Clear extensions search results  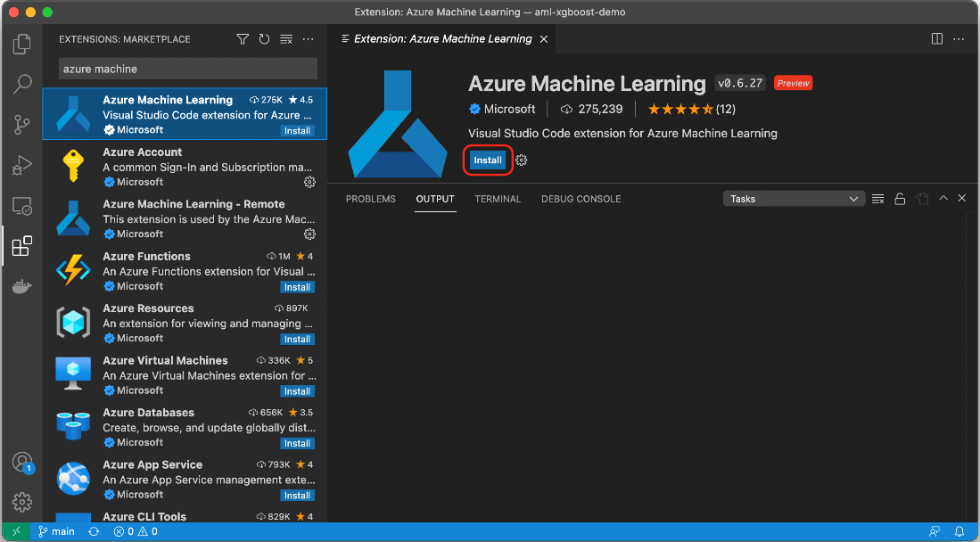286,39
